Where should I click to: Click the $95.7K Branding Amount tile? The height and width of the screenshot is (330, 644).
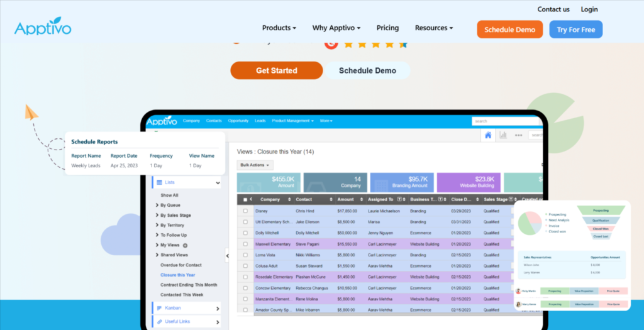[402, 183]
